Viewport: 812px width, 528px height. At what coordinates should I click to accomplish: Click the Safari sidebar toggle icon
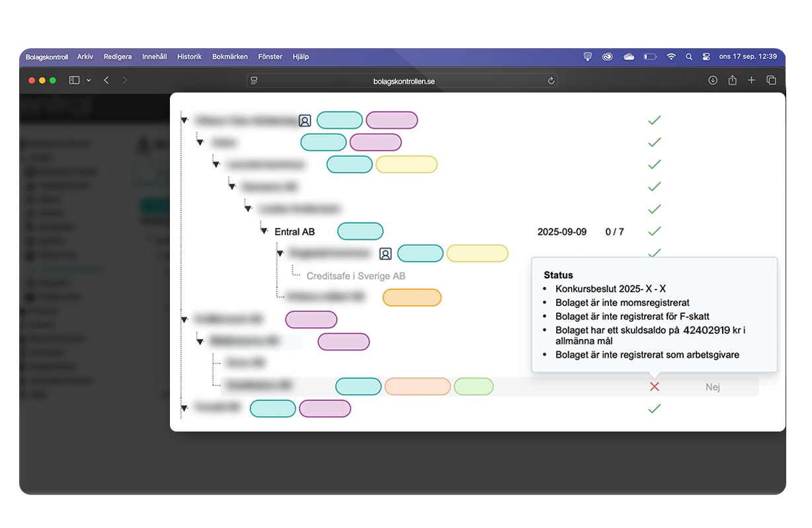tap(74, 81)
